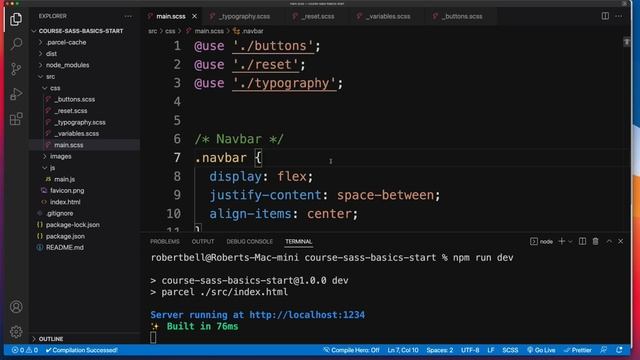Click Ln 7, Col 10 position indicator

[x=403, y=350]
